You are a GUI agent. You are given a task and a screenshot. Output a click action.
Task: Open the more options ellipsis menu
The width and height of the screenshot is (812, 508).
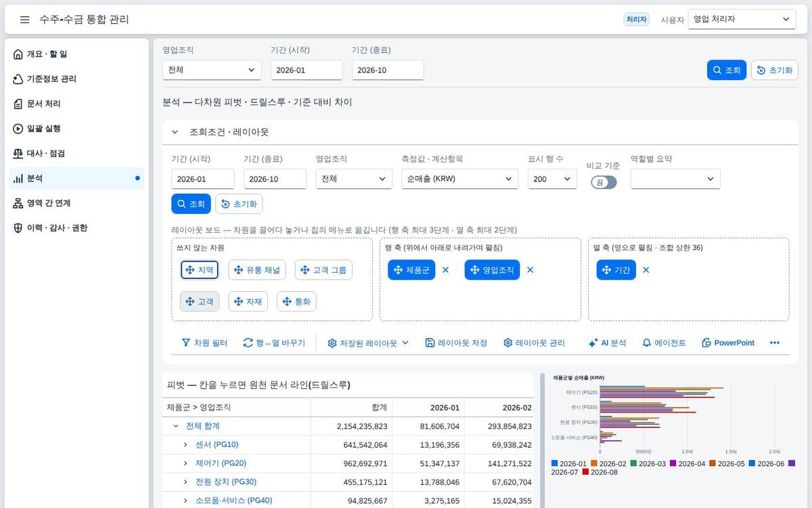tap(775, 343)
